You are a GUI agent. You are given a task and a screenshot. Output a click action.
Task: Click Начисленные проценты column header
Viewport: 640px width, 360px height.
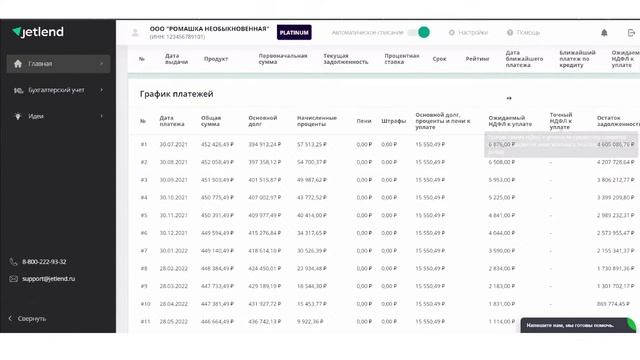pos(317,121)
